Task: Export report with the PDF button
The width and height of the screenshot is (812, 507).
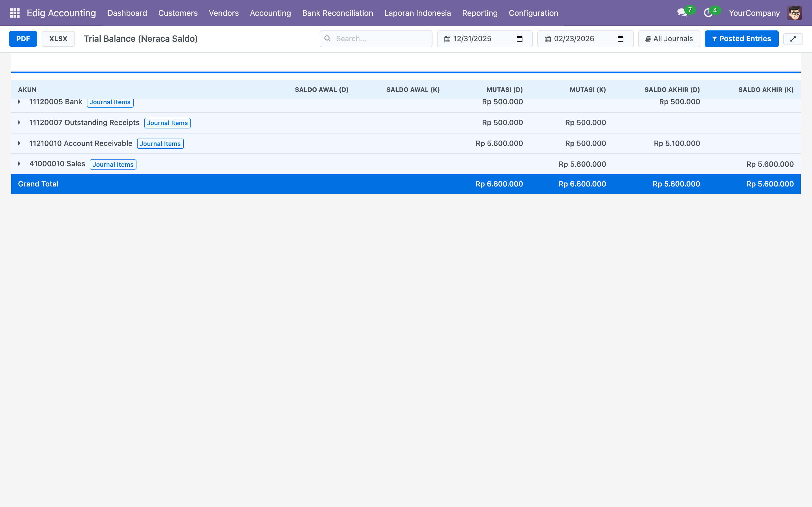Action: point(23,39)
